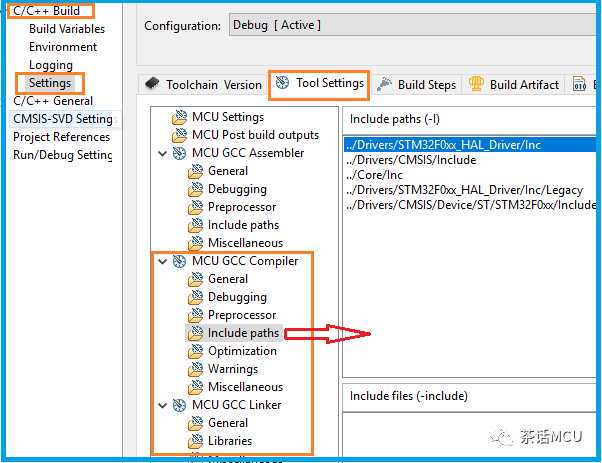
Task: Click the MCU Post build outputs icon
Action: click(x=180, y=135)
